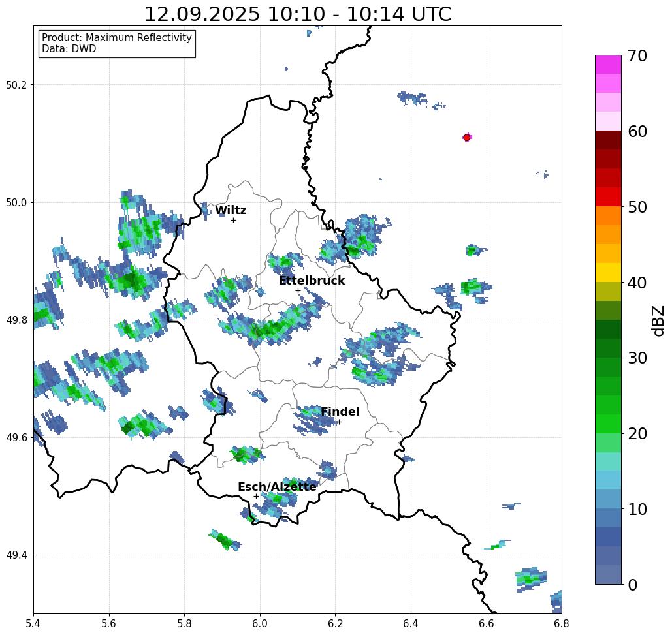Click the colorbar tick label 20
The height and width of the screenshot is (635, 672).
coord(637,433)
